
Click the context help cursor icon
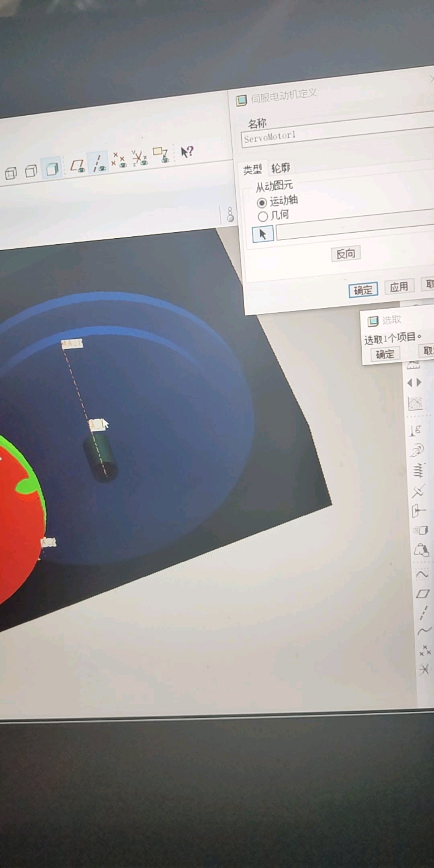187,152
